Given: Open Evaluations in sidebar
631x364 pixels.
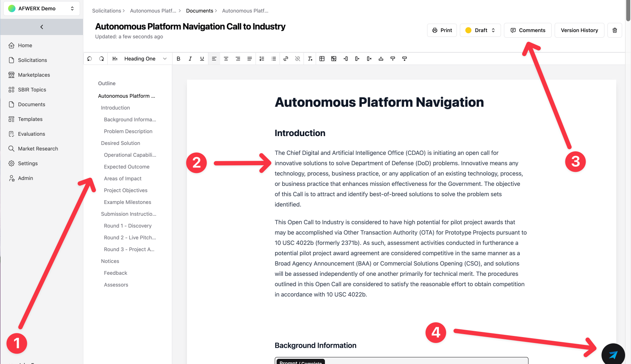Looking at the screenshot, I should point(32,134).
